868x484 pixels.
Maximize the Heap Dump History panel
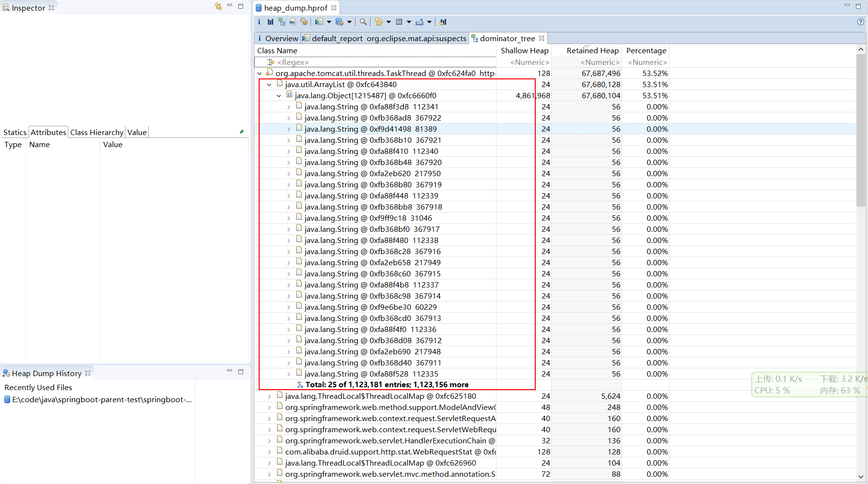241,371
